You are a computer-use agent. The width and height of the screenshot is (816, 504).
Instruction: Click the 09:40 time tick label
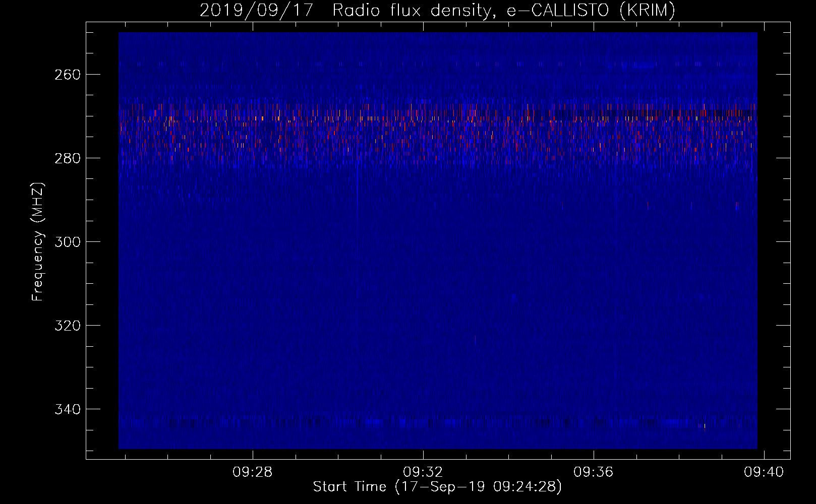pos(764,472)
